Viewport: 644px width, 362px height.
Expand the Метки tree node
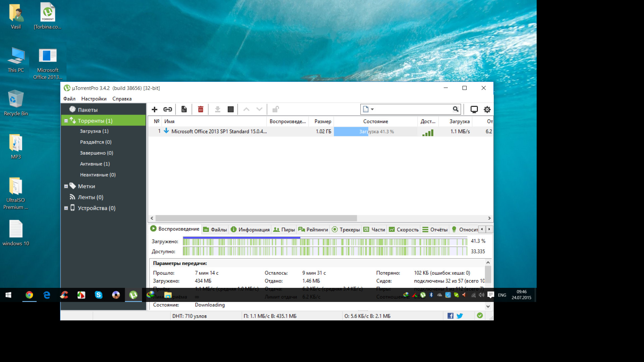coord(66,186)
